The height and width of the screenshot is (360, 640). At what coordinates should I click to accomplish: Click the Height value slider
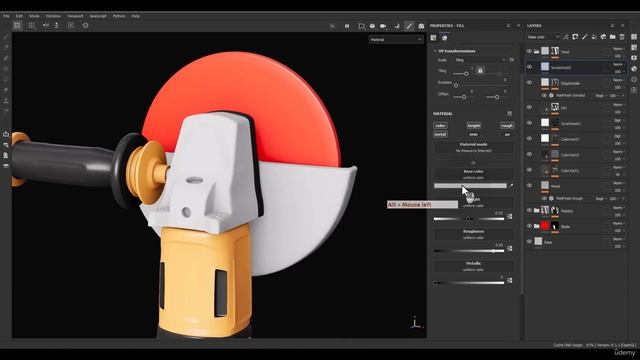(469, 219)
